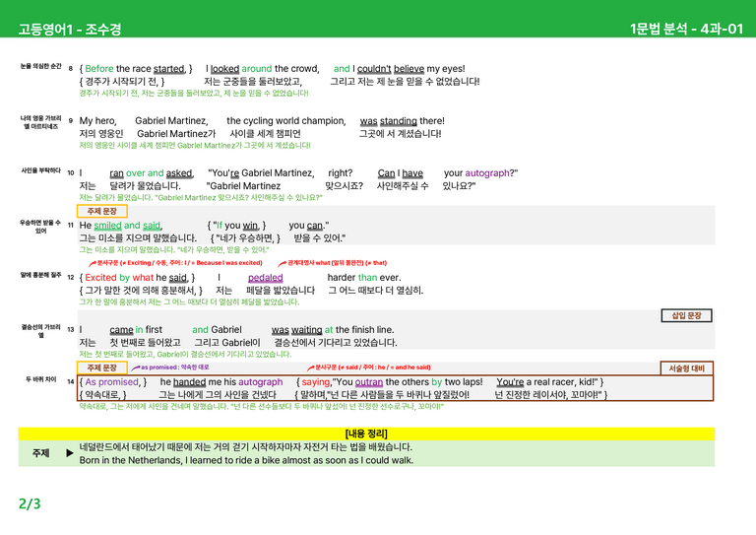The height and width of the screenshot is (535, 756).
Task: Click green translation 저의 영웅인 사이클 세계 챔피언
Action: pos(195,145)
